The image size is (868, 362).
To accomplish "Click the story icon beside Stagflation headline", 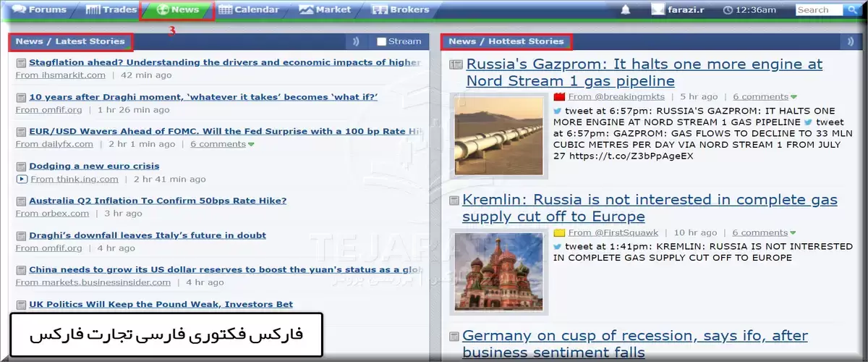I will tap(21, 63).
